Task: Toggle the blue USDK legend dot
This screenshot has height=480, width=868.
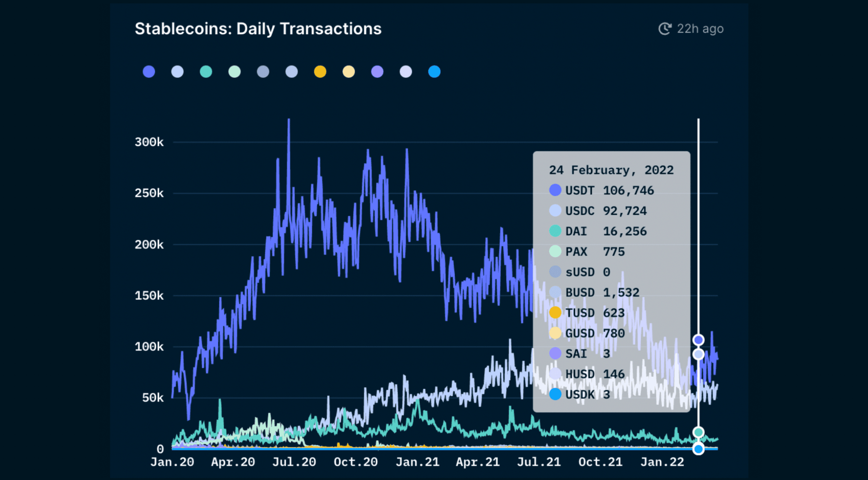Action: point(434,71)
